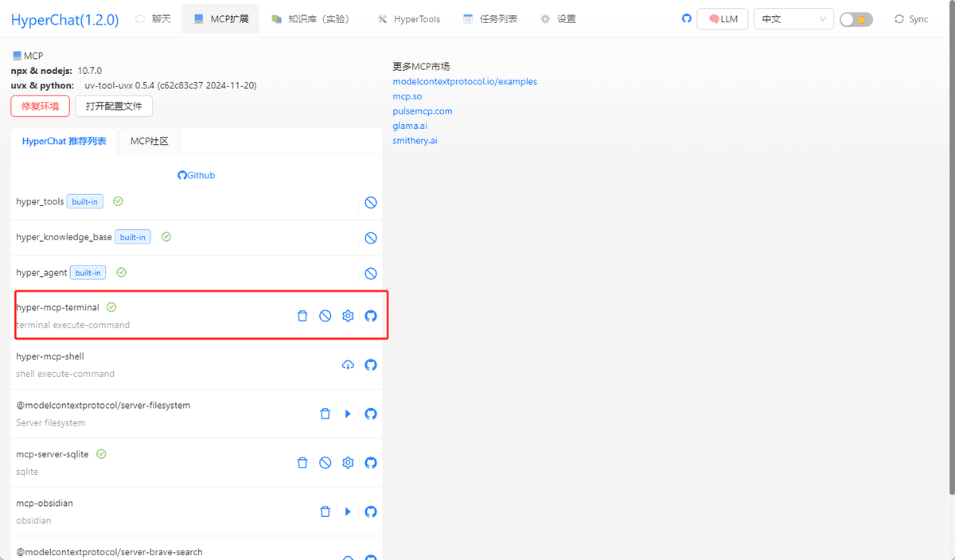Open the Github link above the list
Viewport: 955px width, 560px height.
(x=196, y=175)
